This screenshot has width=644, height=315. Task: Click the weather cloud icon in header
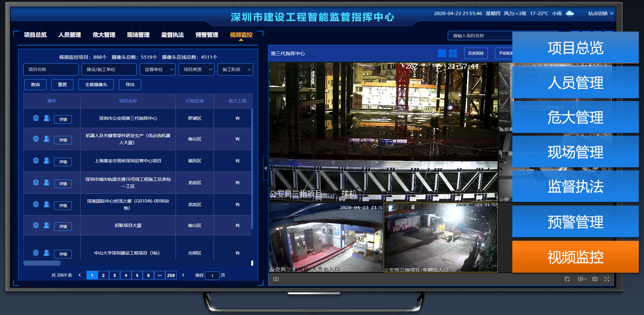(x=570, y=14)
